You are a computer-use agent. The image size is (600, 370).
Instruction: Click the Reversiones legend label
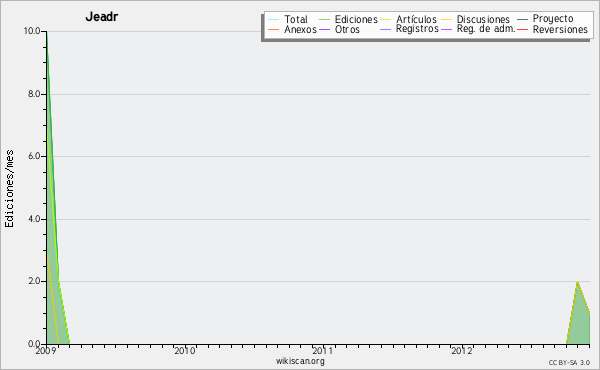[560, 29]
